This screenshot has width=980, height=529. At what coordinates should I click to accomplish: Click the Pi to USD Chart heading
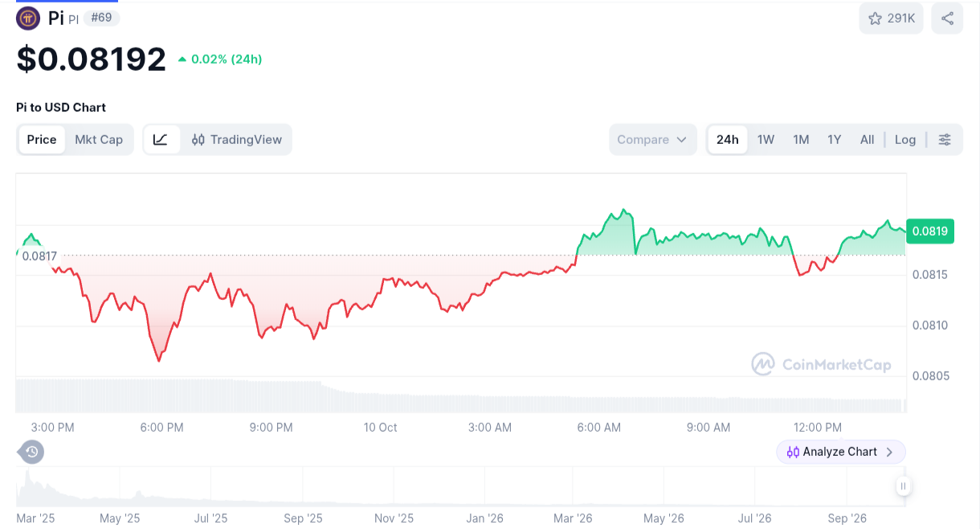click(x=61, y=107)
